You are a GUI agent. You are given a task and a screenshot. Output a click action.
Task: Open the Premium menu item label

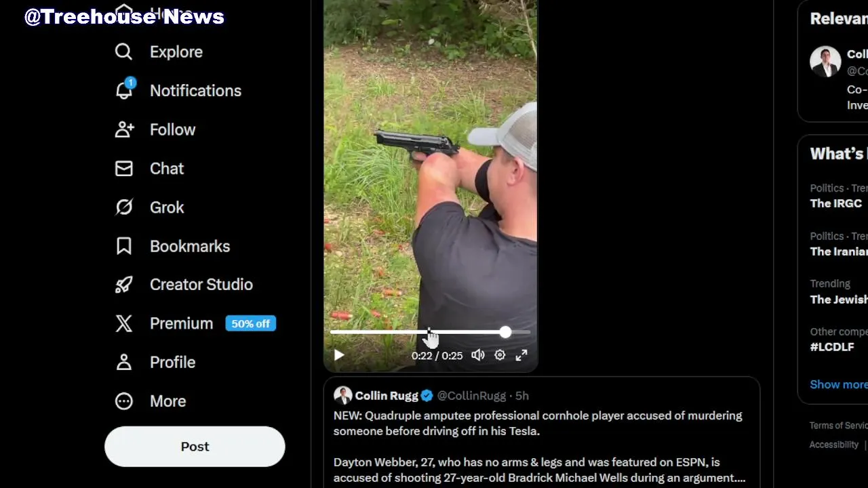pyautogui.click(x=181, y=323)
